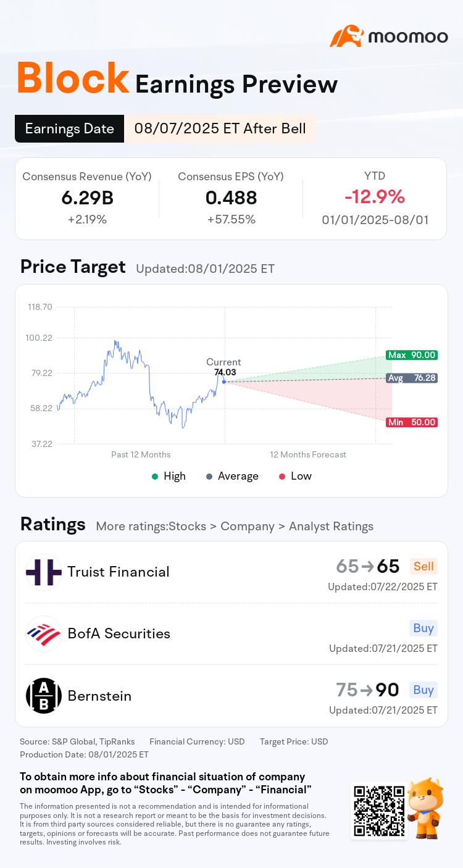Click the Min 50.00 price label

[412, 422]
